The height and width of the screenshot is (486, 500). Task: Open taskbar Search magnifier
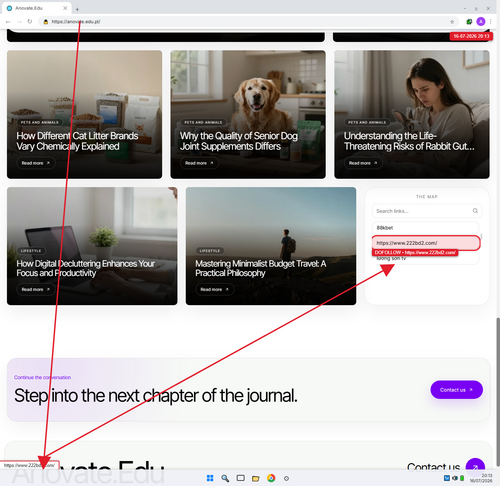(x=225, y=478)
